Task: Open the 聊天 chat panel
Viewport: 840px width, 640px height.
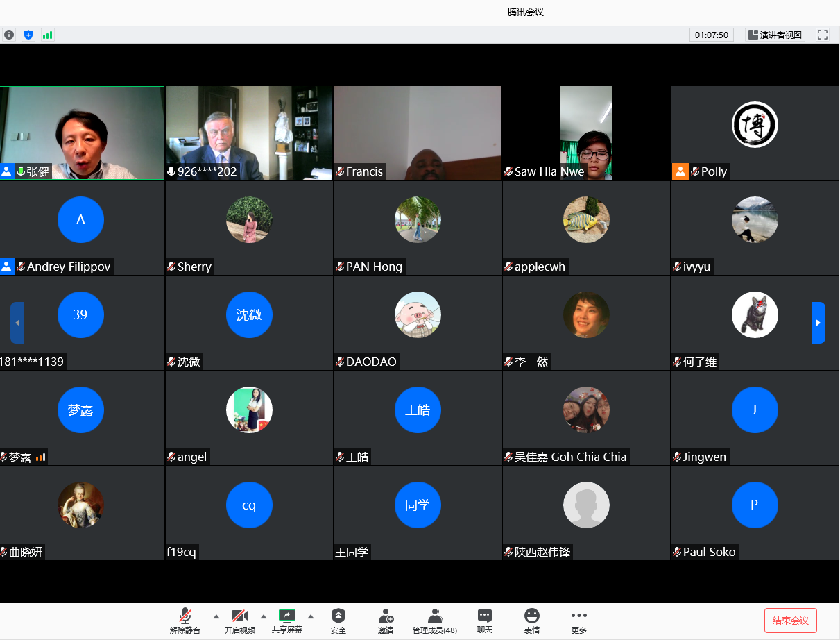Action: tap(485, 621)
